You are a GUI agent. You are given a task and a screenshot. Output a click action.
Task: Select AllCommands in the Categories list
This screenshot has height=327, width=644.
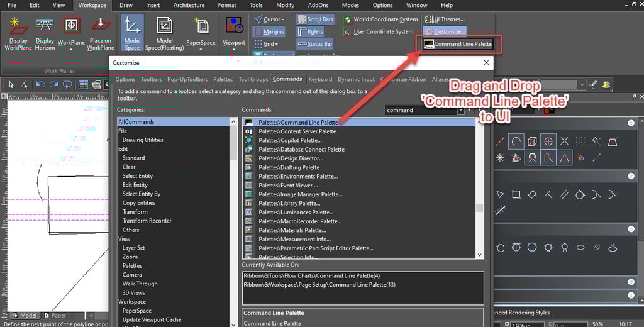(174, 122)
